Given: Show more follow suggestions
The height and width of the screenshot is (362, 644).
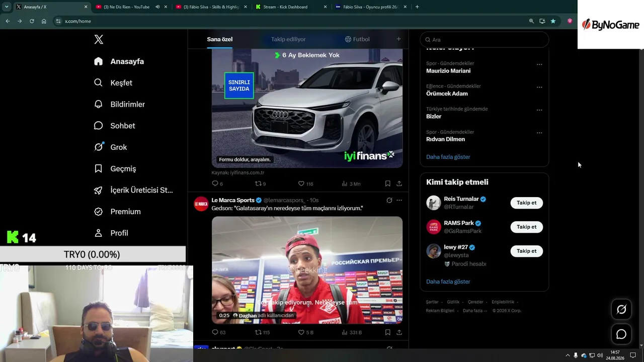Looking at the screenshot, I should [x=448, y=282].
